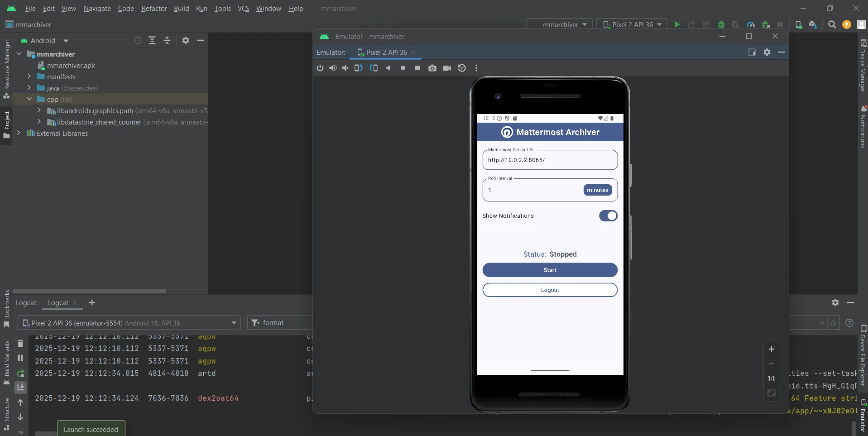Raise emulator volume with volume up icon
Image resolution: width=868 pixels, height=436 pixels.
coord(333,68)
